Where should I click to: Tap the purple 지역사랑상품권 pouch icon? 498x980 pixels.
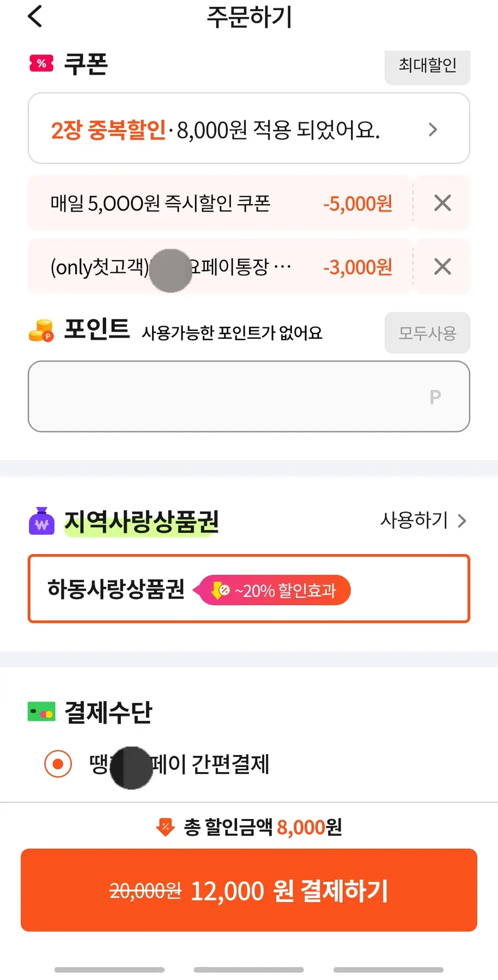coord(41,522)
